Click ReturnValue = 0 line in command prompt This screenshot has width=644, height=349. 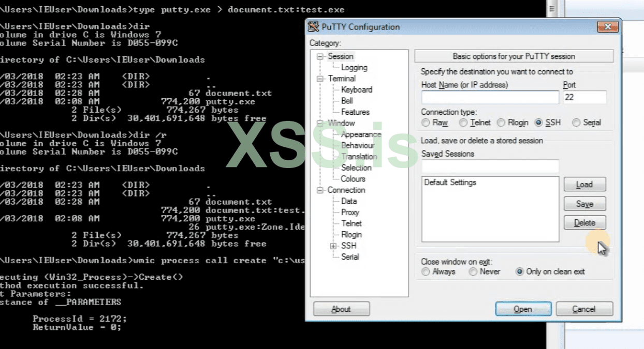click(77, 327)
